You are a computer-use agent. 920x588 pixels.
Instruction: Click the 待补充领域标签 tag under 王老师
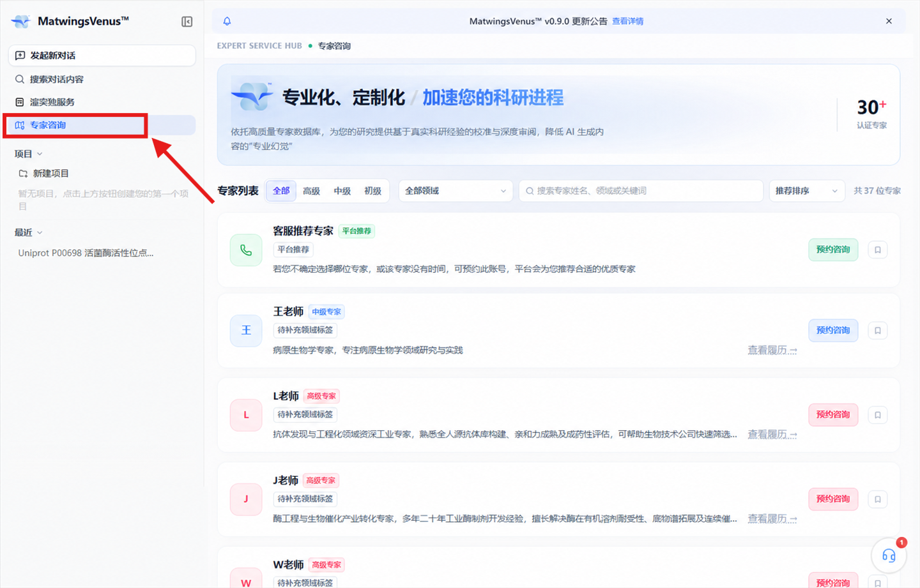point(305,330)
